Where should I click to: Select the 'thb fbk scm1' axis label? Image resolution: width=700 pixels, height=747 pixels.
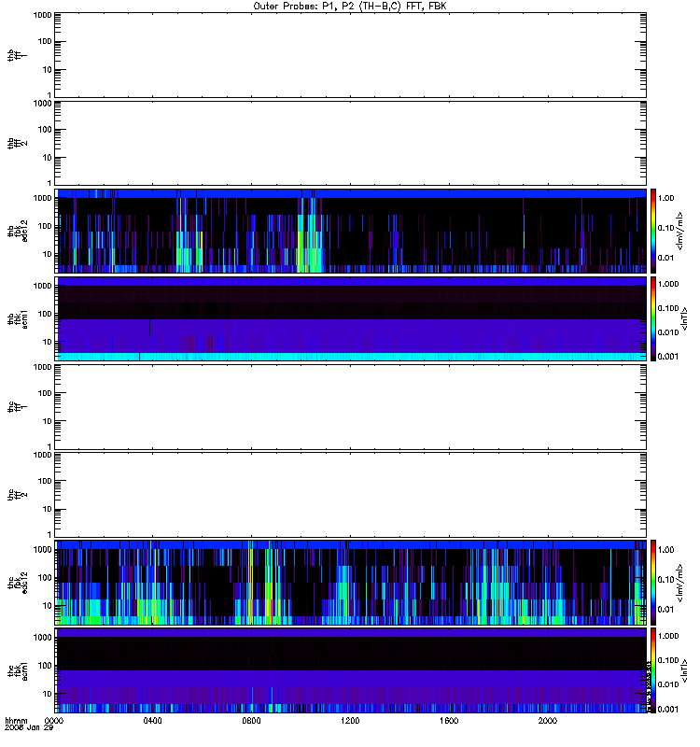pos(17,318)
